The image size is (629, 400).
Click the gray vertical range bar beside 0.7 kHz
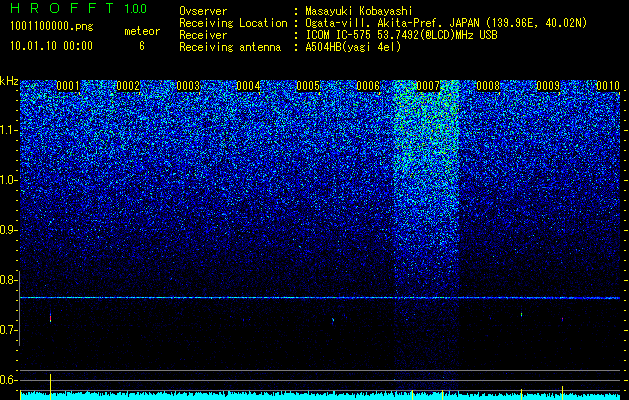20,308
